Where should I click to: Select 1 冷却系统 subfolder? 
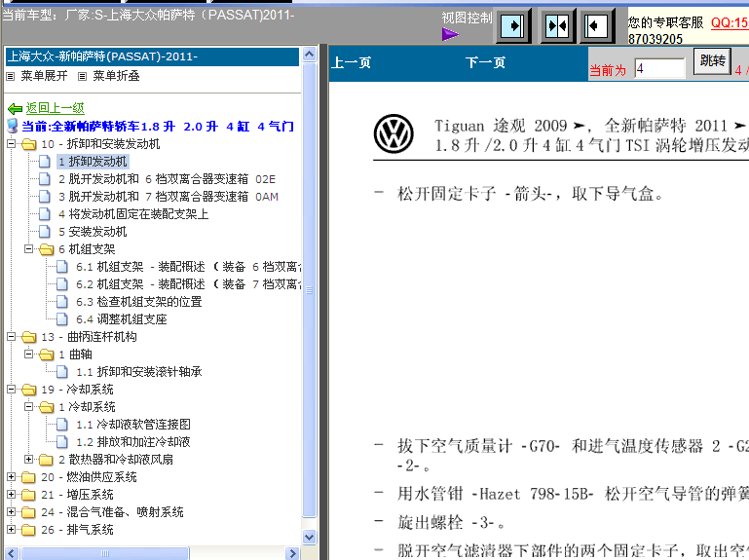[x=87, y=407]
